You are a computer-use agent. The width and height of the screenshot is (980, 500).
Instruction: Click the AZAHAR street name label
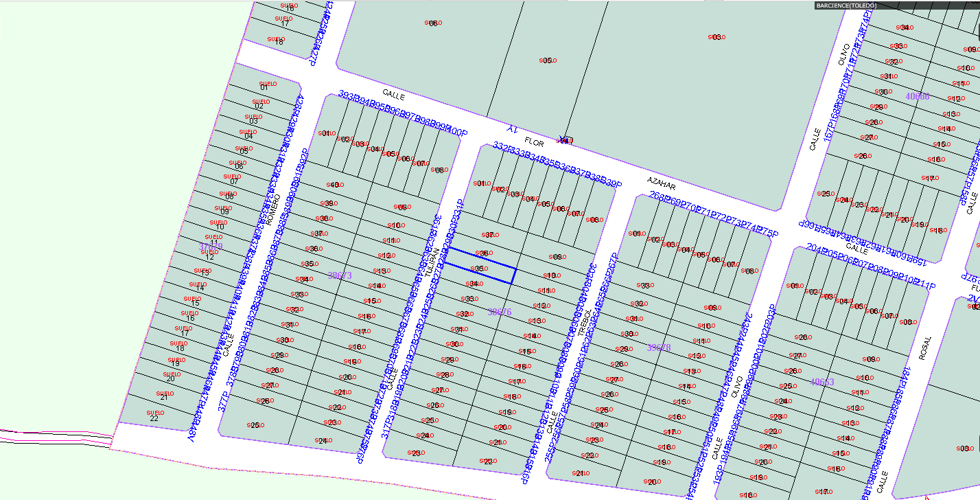tap(662, 183)
